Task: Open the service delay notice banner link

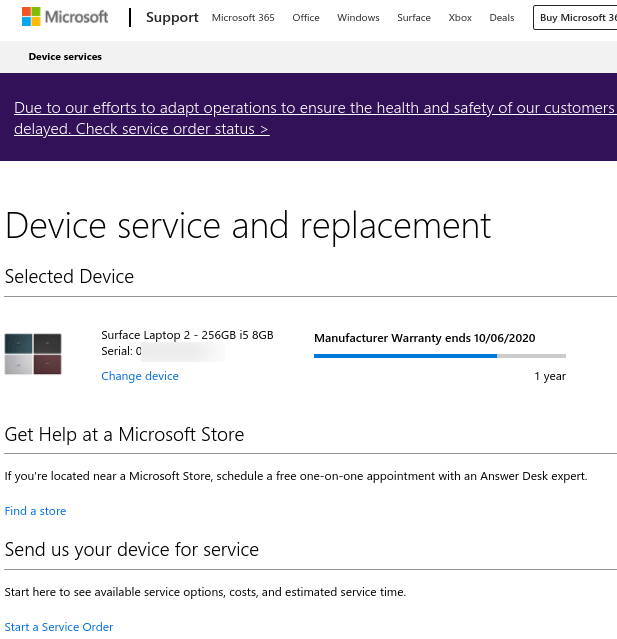Action: click(x=315, y=118)
